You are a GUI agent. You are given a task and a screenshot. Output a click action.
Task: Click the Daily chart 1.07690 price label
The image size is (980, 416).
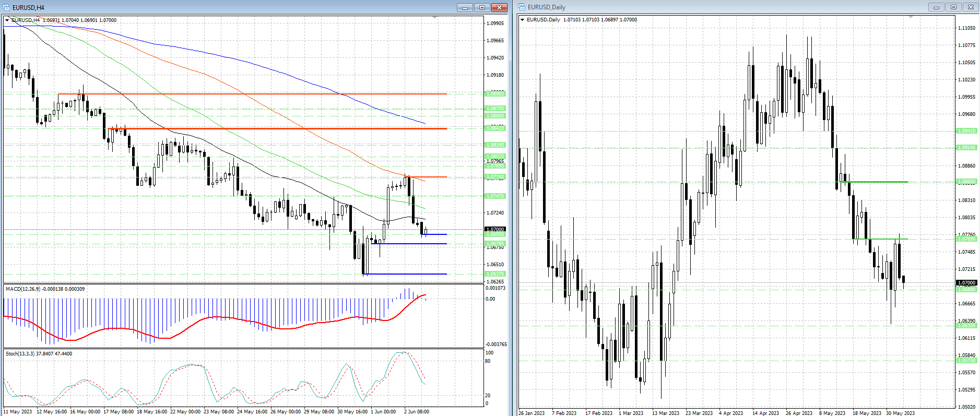966,239
